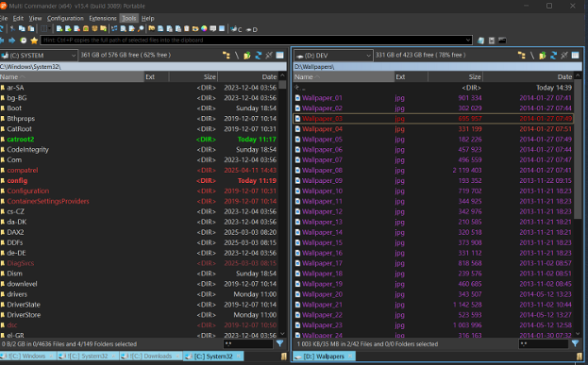588x365 pixels.
Task: Open the File menu
Action: pos(4,18)
